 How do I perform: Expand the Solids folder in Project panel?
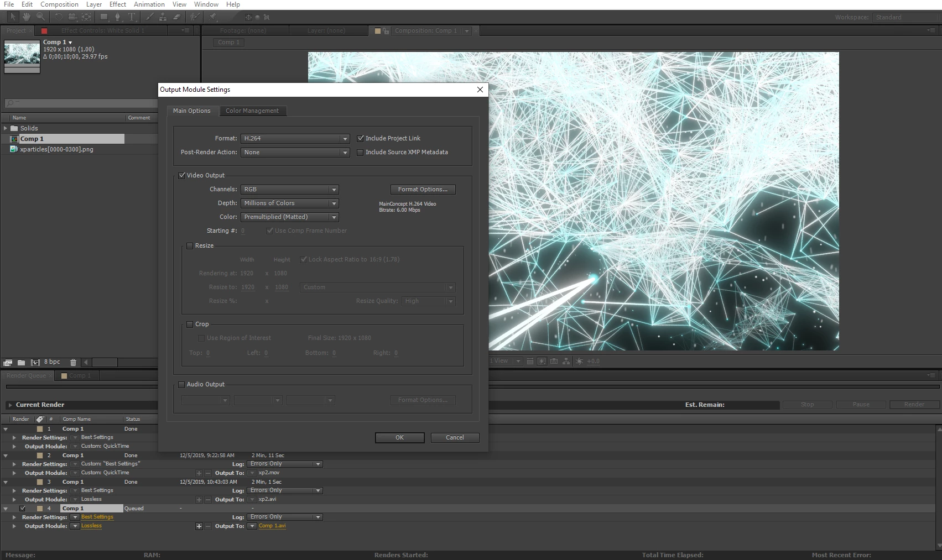pyautogui.click(x=6, y=128)
